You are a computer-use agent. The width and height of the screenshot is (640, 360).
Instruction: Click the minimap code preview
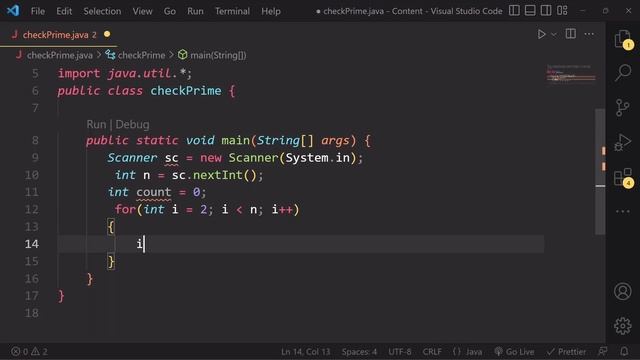[x=571, y=73]
